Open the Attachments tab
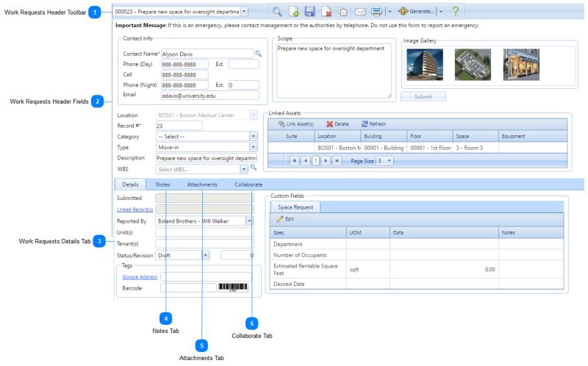 pos(202,184)
